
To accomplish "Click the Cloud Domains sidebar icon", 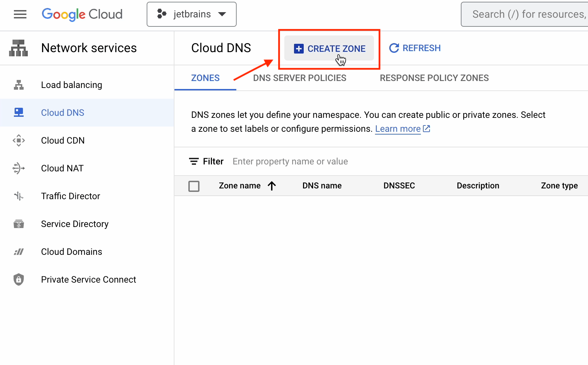I will pos(19,252).
